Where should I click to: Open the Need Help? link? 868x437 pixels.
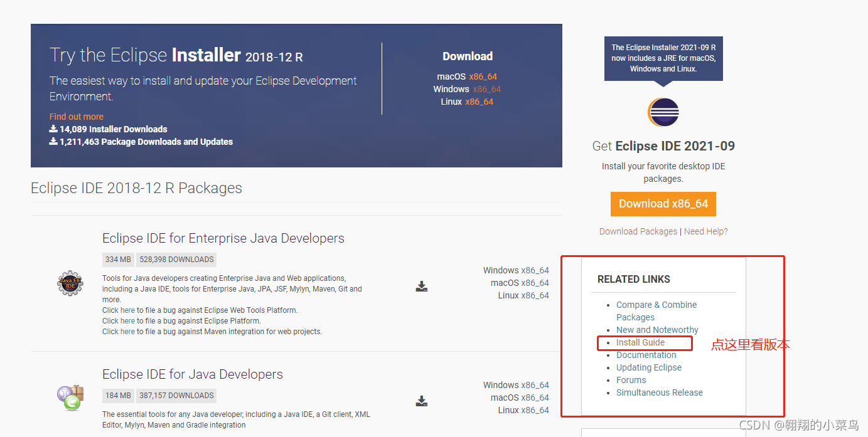(x=706, y=231)
